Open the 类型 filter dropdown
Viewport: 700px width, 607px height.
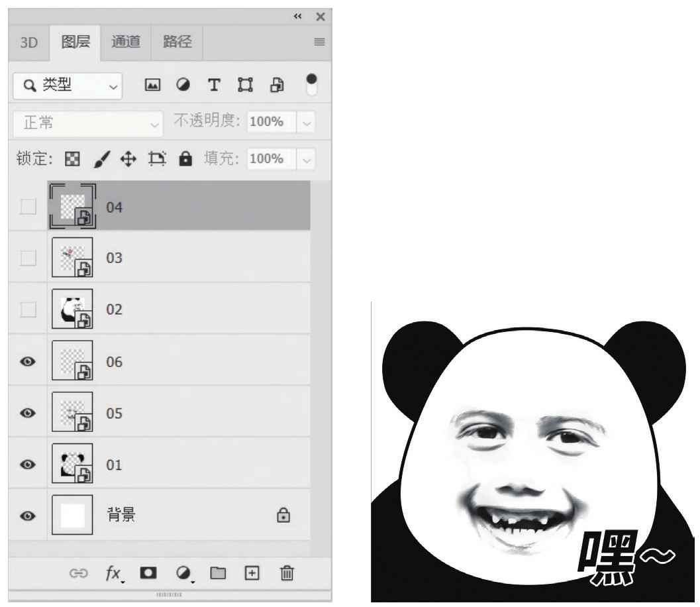pyautogui.click(x=68, y=85)
